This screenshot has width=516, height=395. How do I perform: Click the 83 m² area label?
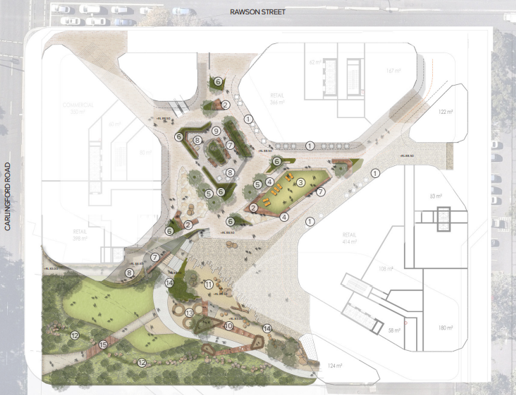pos(436,196)
